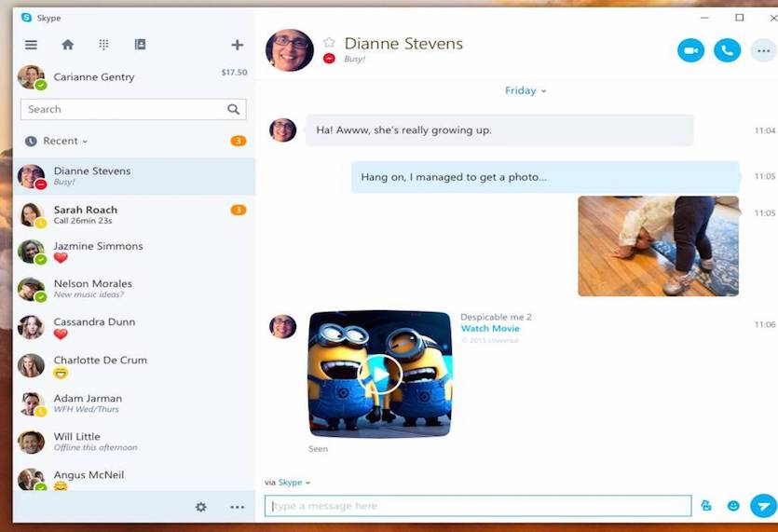Open sidebar more options ellipsis
The height and width of the screenshot is (532, 778).
pos(238,507)
